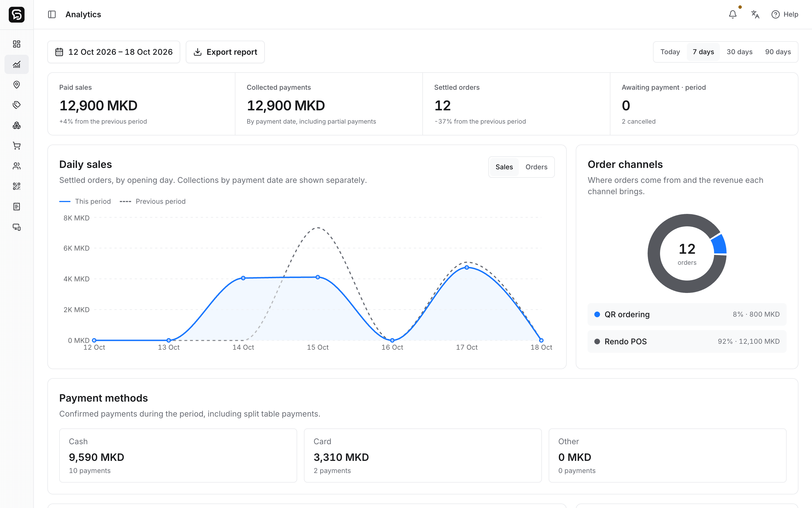
Task: Select the Today range tab
Action: pyautogui.click(x=670, y=52)
